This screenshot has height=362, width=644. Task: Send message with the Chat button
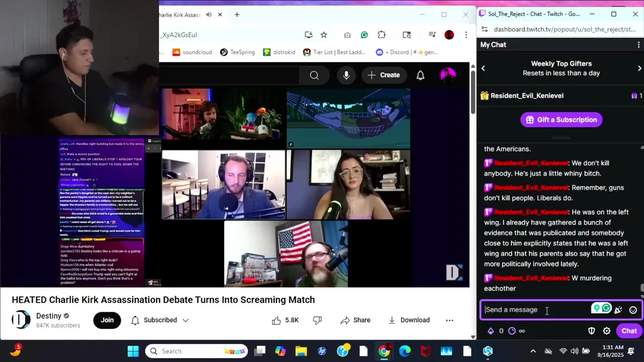pos(629,331)
